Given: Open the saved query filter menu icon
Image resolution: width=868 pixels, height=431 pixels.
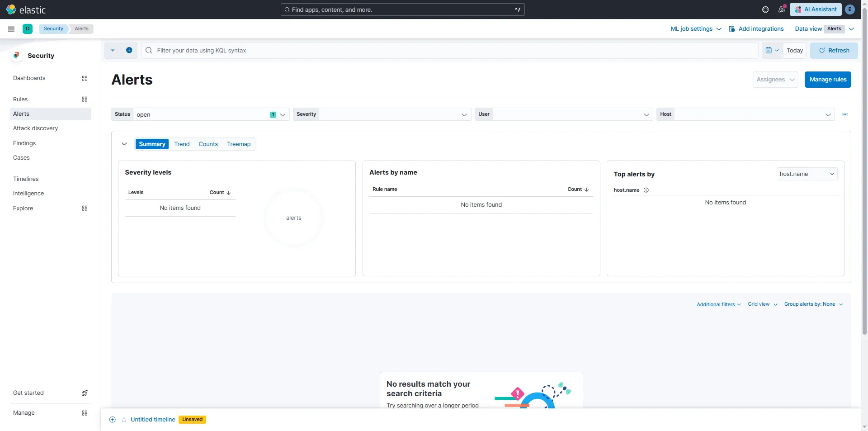Looking at the screenshot, I should click(x=113, y=50).
